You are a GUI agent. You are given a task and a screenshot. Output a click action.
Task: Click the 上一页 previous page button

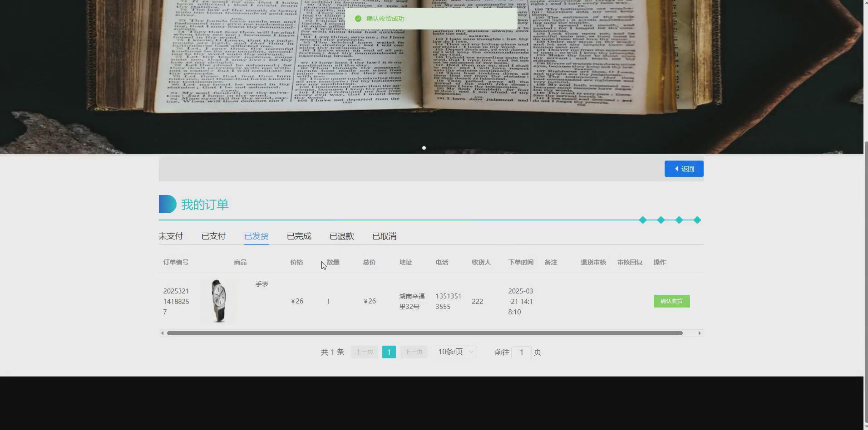point(364,352)
